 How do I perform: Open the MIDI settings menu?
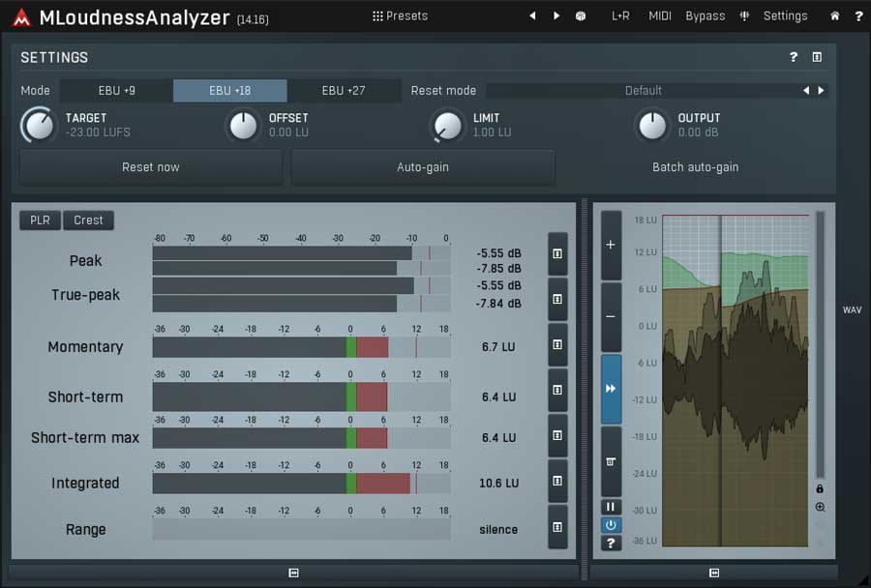pos(660,16)
